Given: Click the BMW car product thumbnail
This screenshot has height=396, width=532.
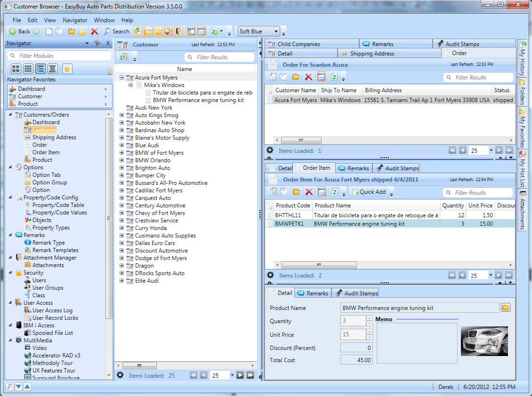Looking at the screenshot, I should (484, 341).
